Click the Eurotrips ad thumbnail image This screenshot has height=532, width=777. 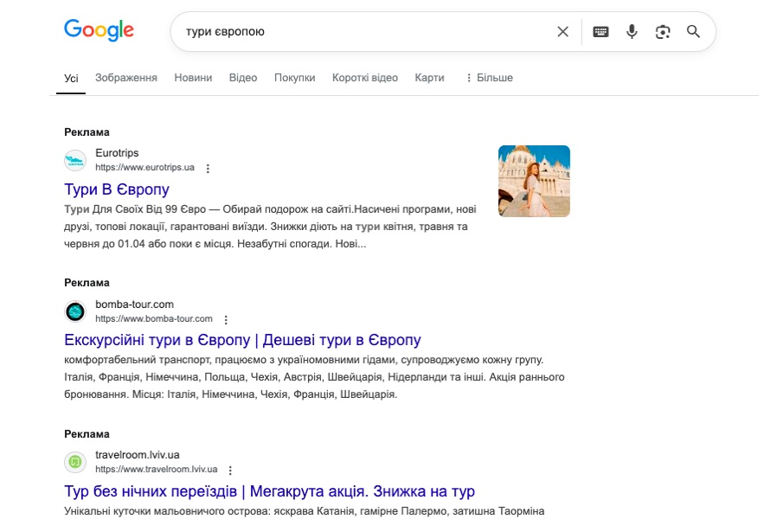[x=534, y=181]
